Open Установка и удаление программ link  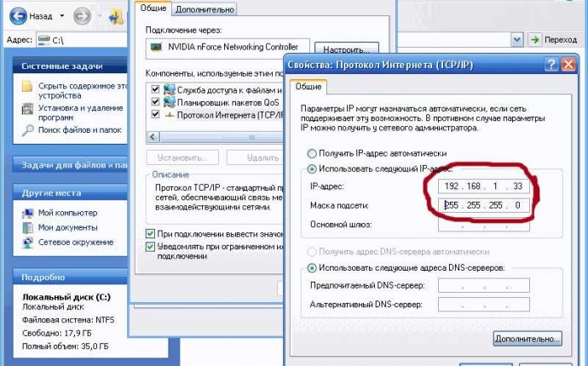point(80,112)
